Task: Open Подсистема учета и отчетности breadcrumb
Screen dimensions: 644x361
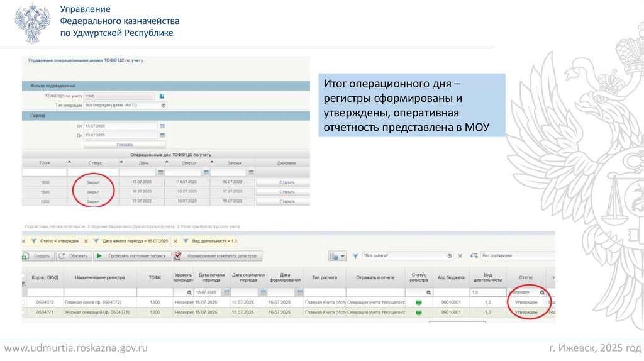Action: coord(55,226)
